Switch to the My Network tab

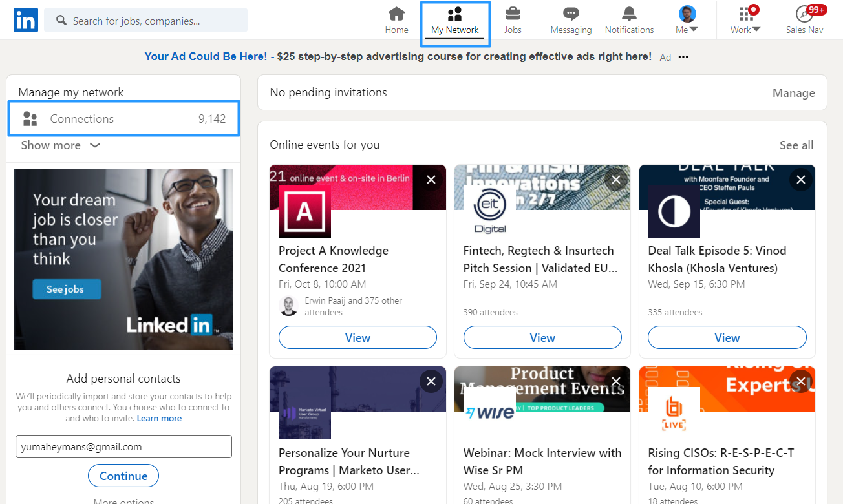pyautogui.click(x=454, y=20)
